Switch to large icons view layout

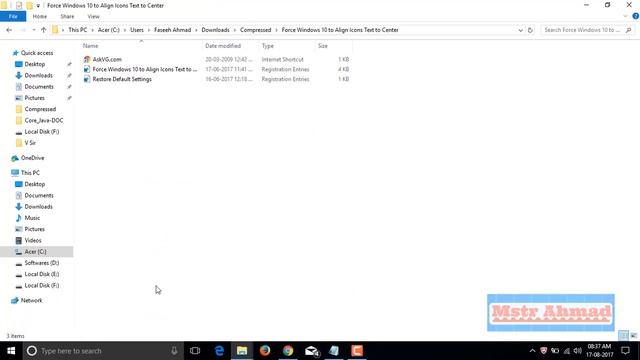[x=633, y=336]
